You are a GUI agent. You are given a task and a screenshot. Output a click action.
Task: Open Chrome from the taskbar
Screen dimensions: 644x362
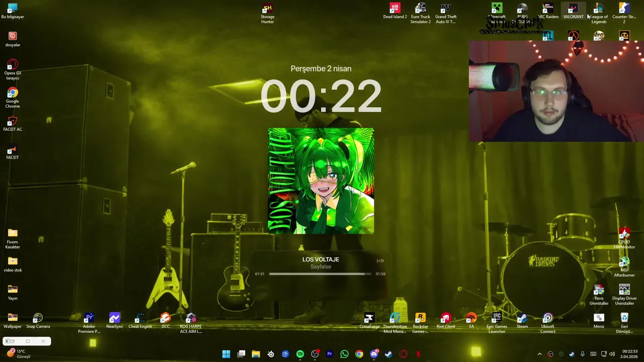359,354
